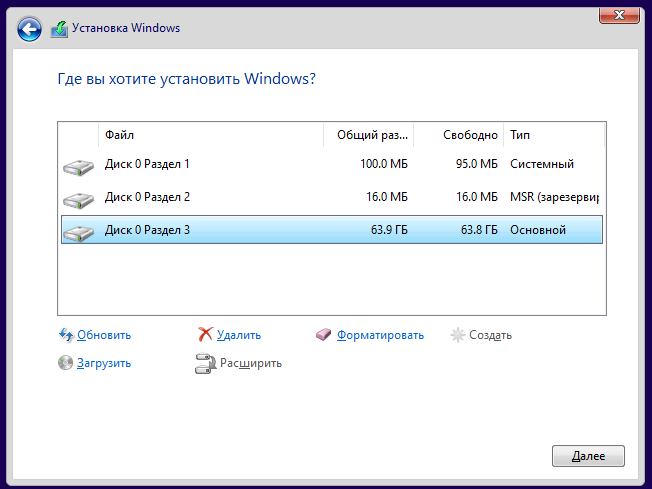Select the Форматировать link
Image resolution: width=652 pixels, height=489 pixels.
(x=380, y=335)
